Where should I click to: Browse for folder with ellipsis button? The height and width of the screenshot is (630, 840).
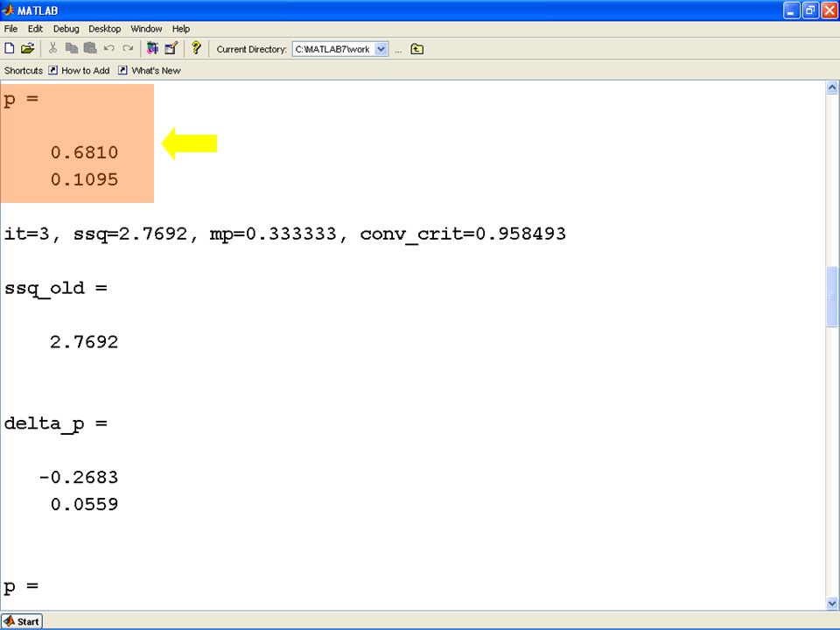pos(398,50)
